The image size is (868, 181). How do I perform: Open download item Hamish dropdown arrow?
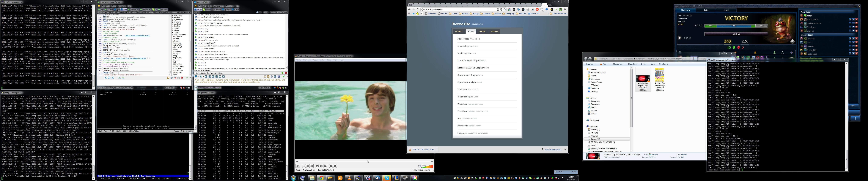pyautogui.click(x=437, y=149)
